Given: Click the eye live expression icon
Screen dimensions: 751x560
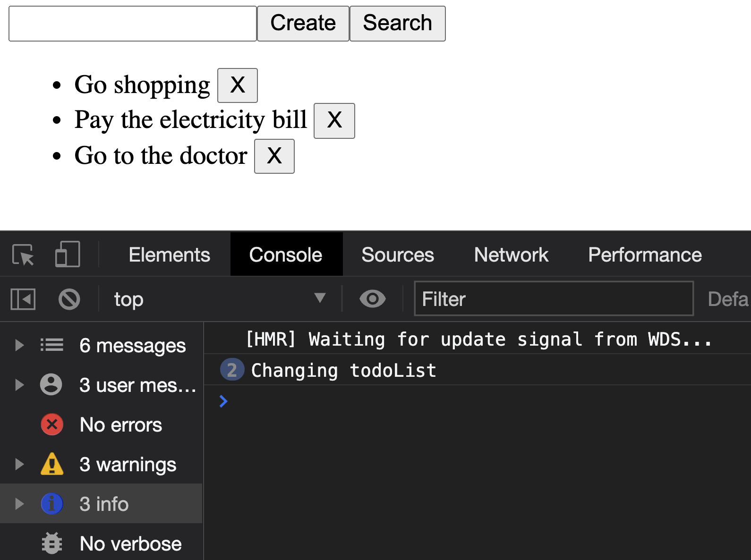Looking at the screenshot, I should [x=372, y=299].
